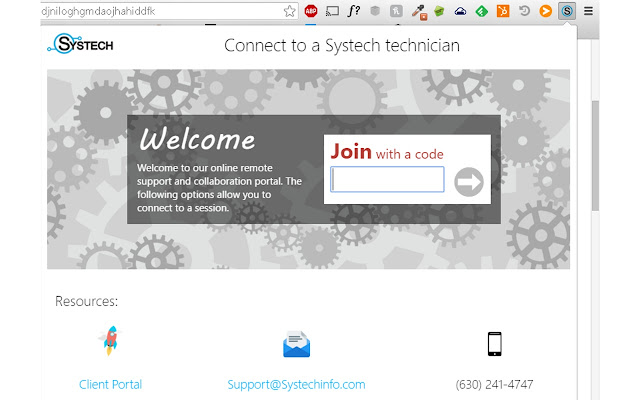Email Support@Systechinfo.com link
The height and width of the screenshot is (400, 640).
click(x=296, y=384)
